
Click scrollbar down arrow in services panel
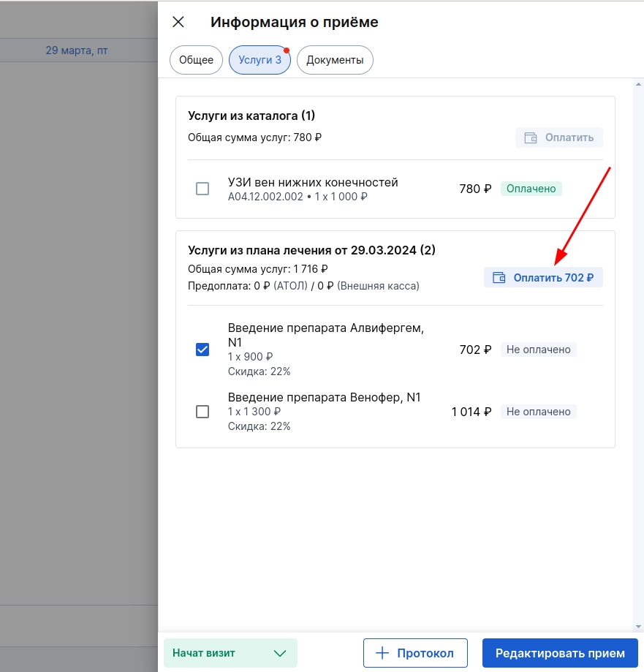(638, 627)
